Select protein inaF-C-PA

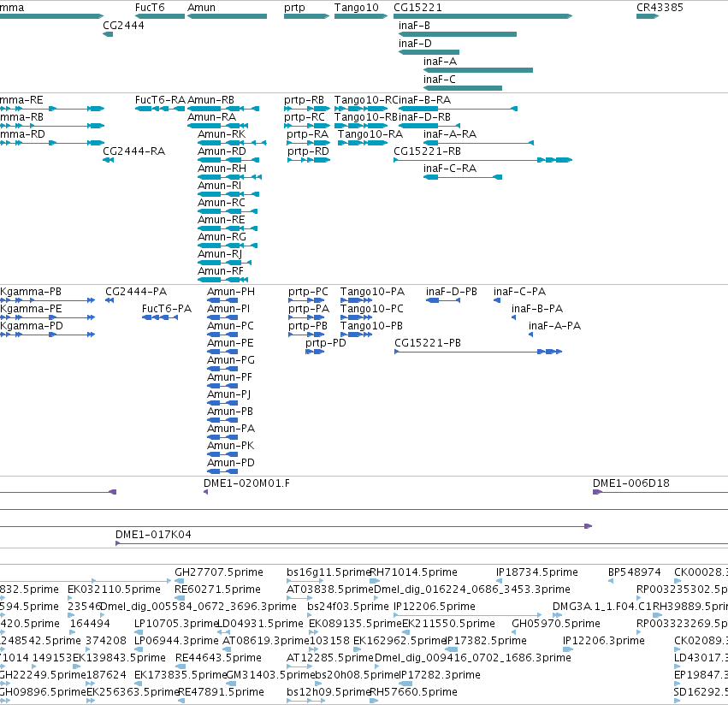coord(497,300)
